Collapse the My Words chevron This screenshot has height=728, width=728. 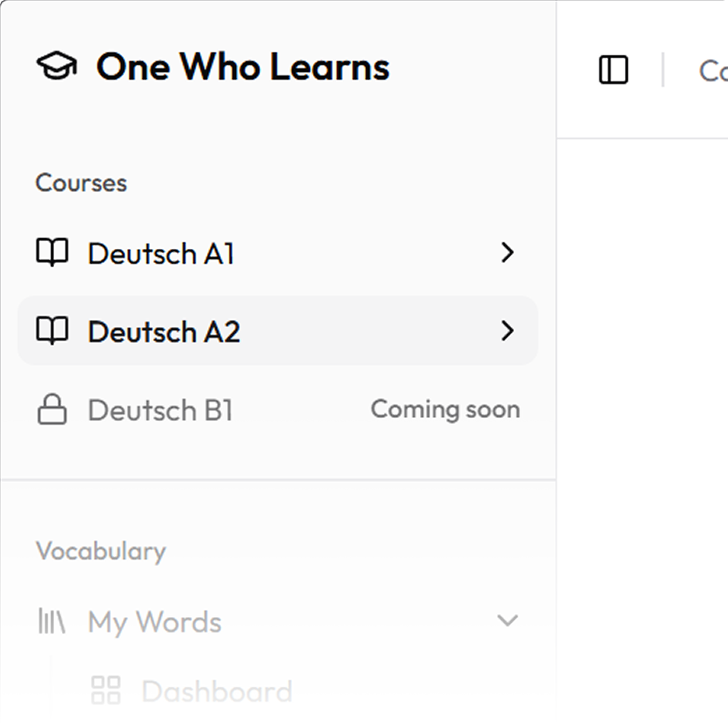click(507, 621)
